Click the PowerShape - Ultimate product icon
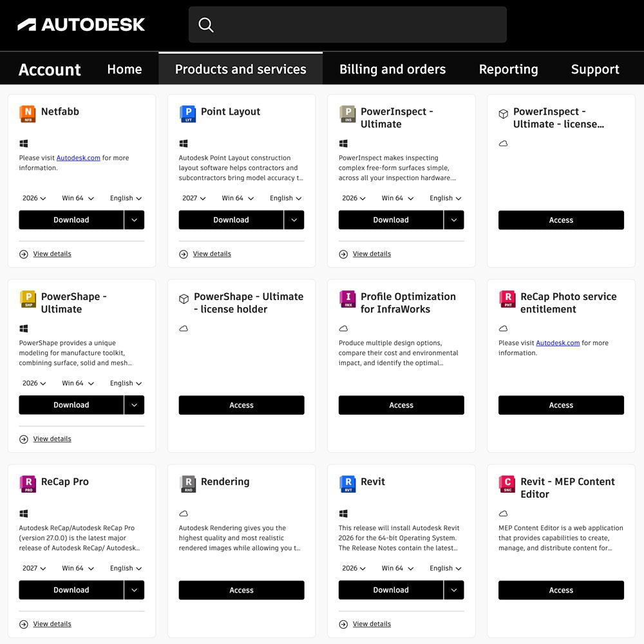This screenshot has width=644, height=644. point(28,299)
